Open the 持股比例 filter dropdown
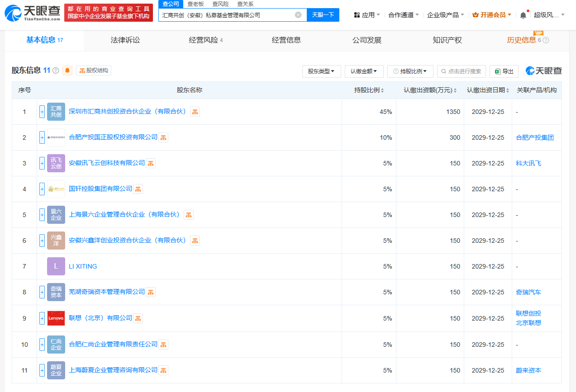The height and width of the screenshot is (392, 576). tap(410, 71)
